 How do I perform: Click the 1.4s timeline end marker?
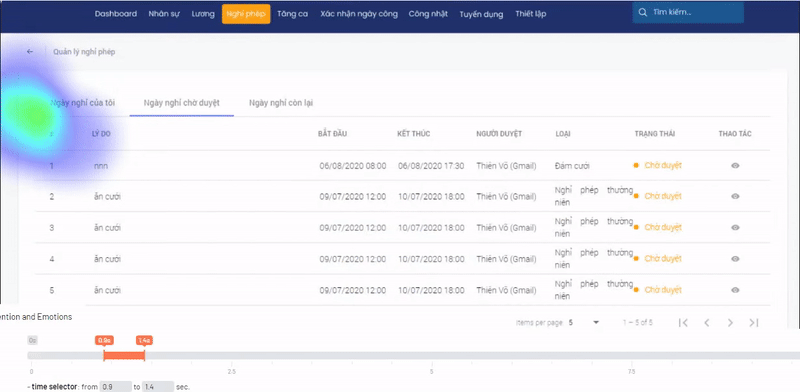click(144, 340)
